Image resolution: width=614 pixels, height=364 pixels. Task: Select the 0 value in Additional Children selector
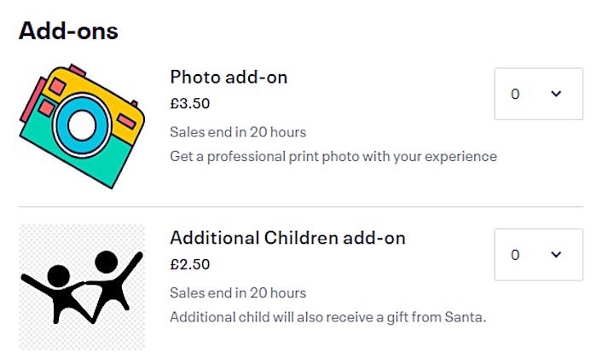pos(515,255)
